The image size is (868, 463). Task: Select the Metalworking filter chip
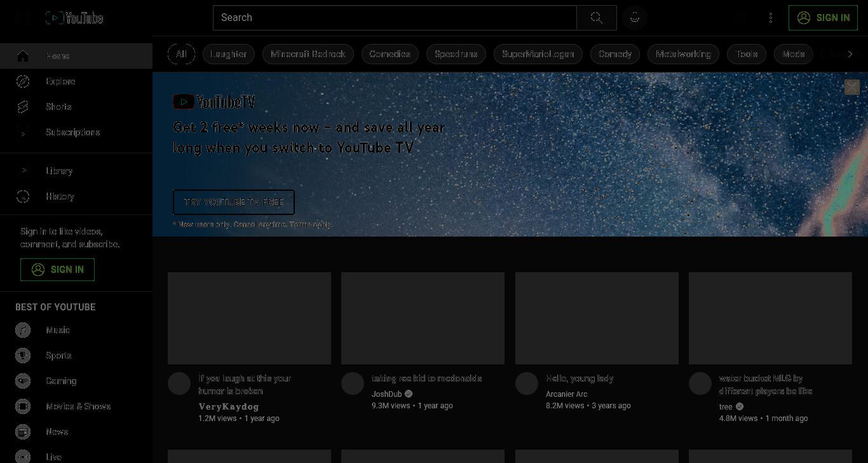pyautogui.click(x=683, y=54)
